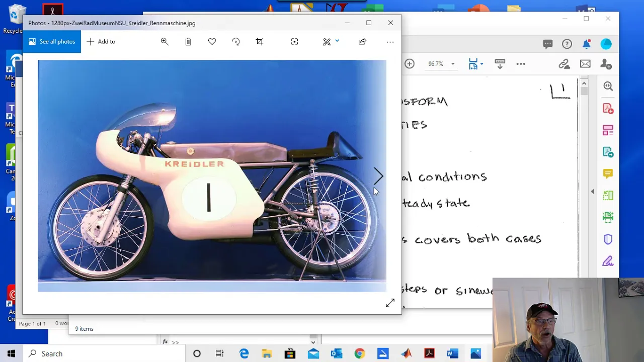The width and height of the screenshot is (644, 362).
Task: Click the taskbar Search box
Action: click(104, 353)
